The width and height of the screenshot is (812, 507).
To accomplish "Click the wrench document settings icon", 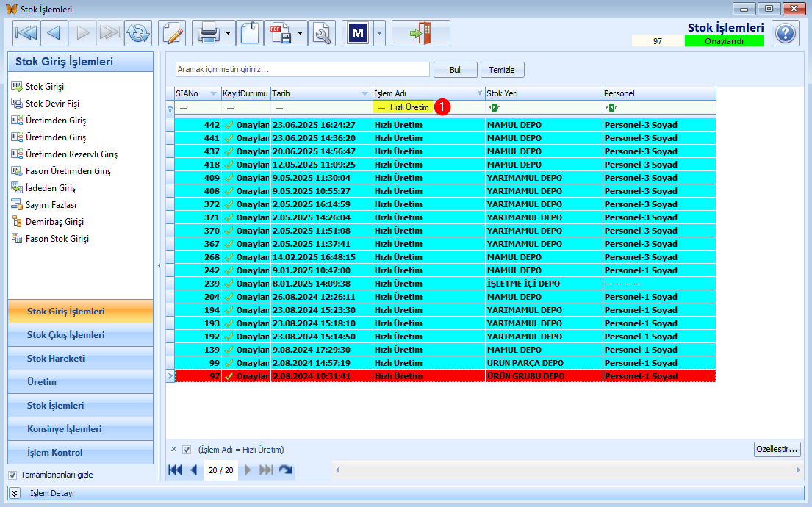I will [x=322, y=33].
